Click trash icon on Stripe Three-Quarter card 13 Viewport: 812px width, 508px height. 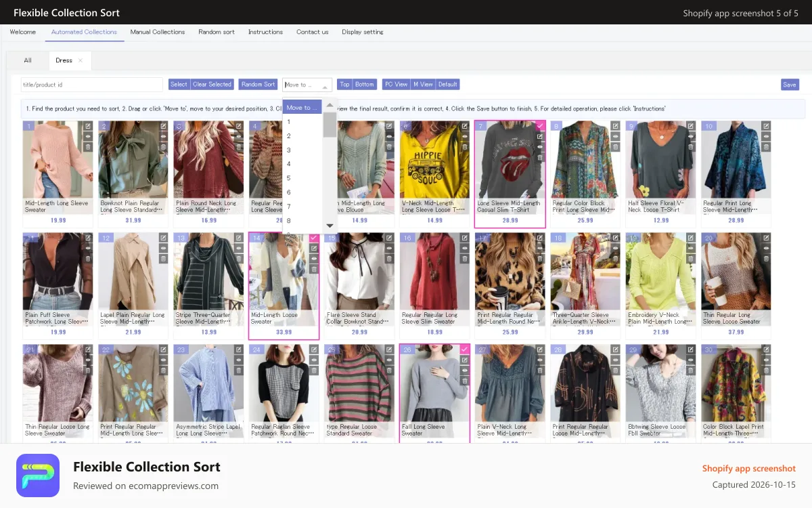click(239, 259)
